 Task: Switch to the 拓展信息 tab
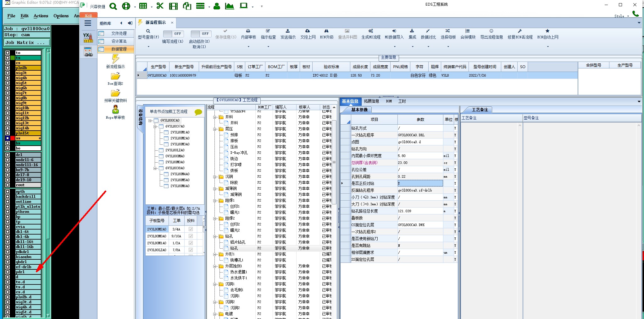(x=371, y=101)
